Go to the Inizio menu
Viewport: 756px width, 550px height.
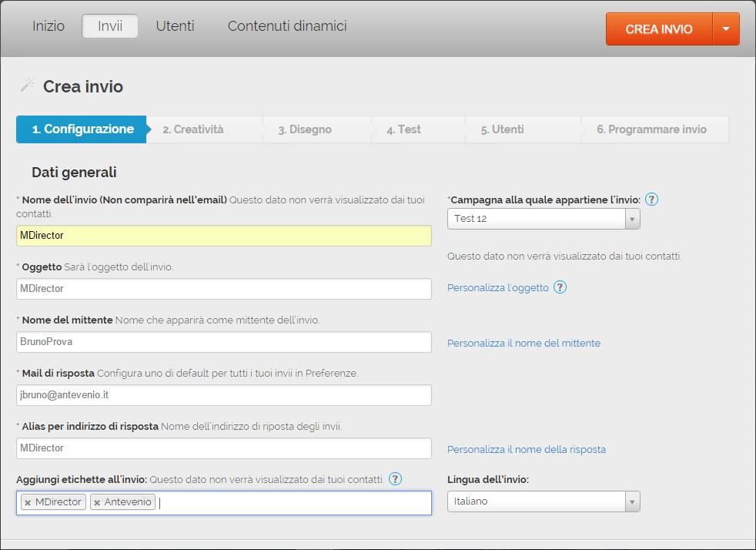click(48, 26)
